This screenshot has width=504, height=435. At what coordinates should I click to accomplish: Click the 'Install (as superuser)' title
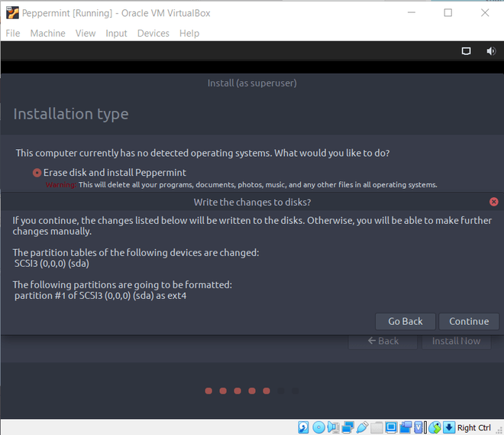click(252, 83)
